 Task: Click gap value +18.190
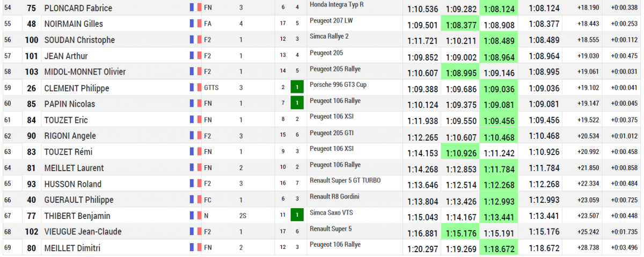coord(589,8)
